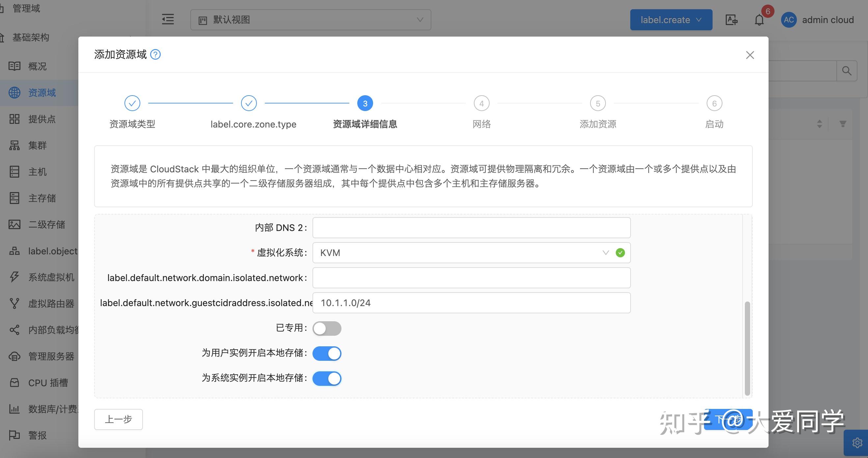Disable 为用户实例开启本地存储 toggle
Viewport: 868px width, 458px height.
coord(327,353)
